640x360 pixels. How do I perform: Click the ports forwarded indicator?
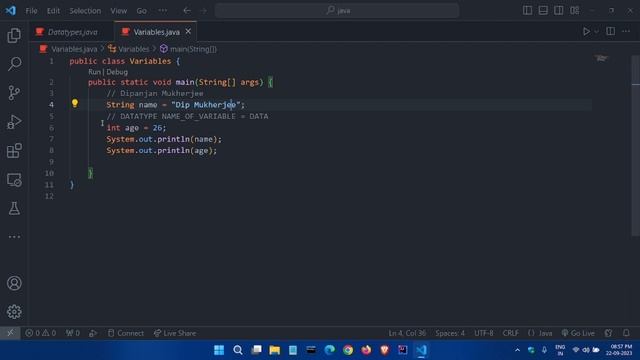click(x=73, y=333)
